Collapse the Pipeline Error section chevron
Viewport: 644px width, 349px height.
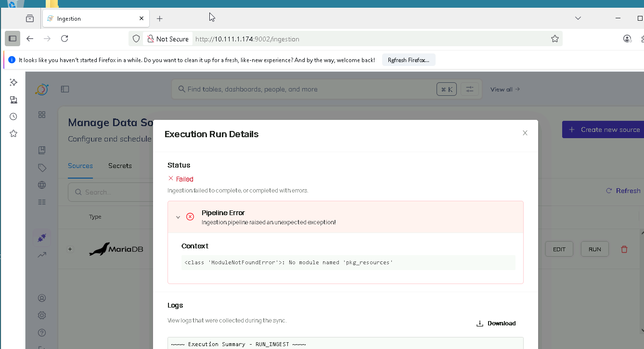[x=178, y=217]
